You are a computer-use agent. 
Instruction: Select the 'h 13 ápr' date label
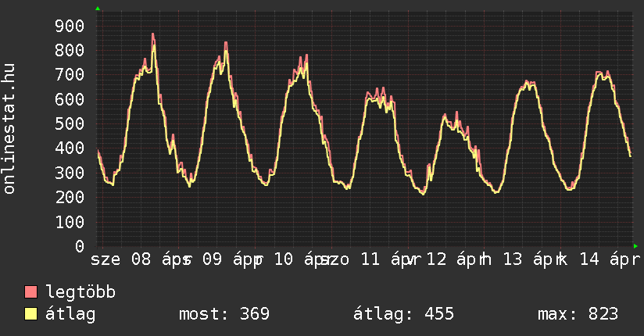tap(517, 259)
